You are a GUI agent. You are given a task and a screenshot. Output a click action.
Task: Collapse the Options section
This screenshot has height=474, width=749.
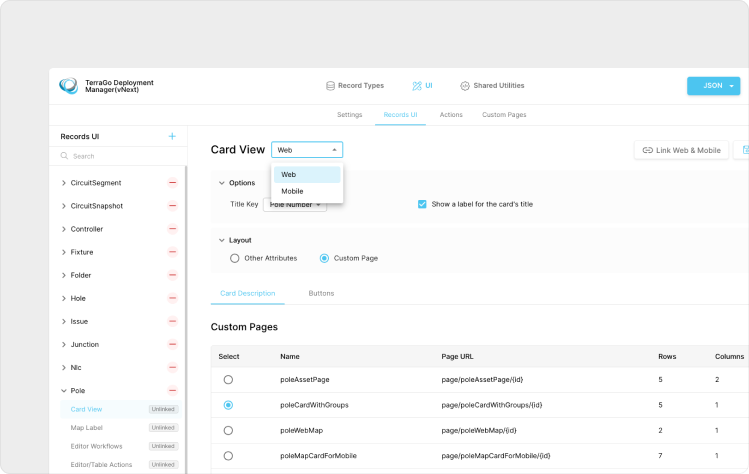coord(222,183)
